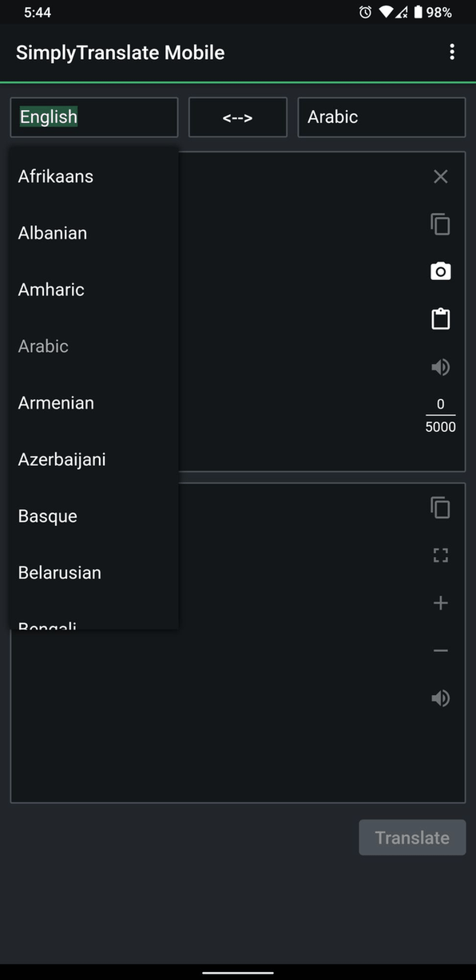
Task: Listen to the source text pronunciation
Action: [x=440, y=366]
